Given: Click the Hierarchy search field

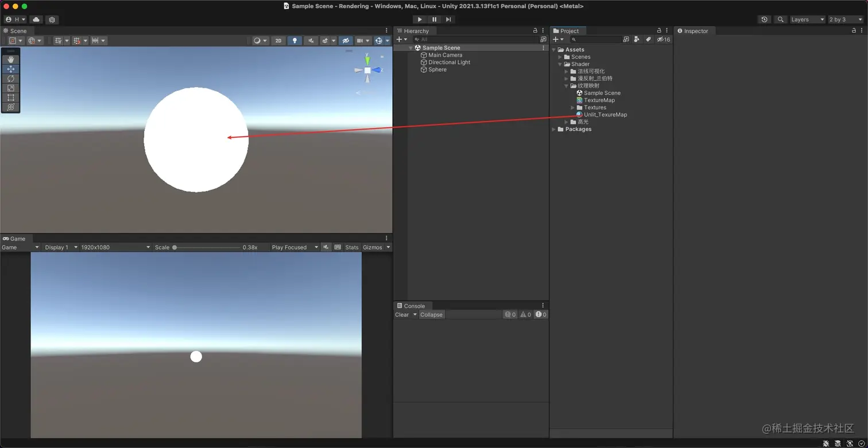Looking at the screenshot, I should click(475, 40).
